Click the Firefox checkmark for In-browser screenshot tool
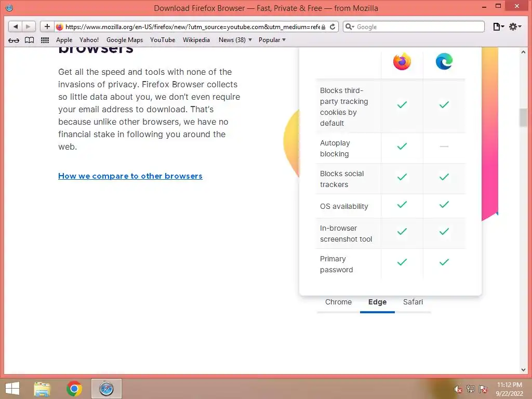The width and height of the screenshot is (532, 399). pos(402,231)
